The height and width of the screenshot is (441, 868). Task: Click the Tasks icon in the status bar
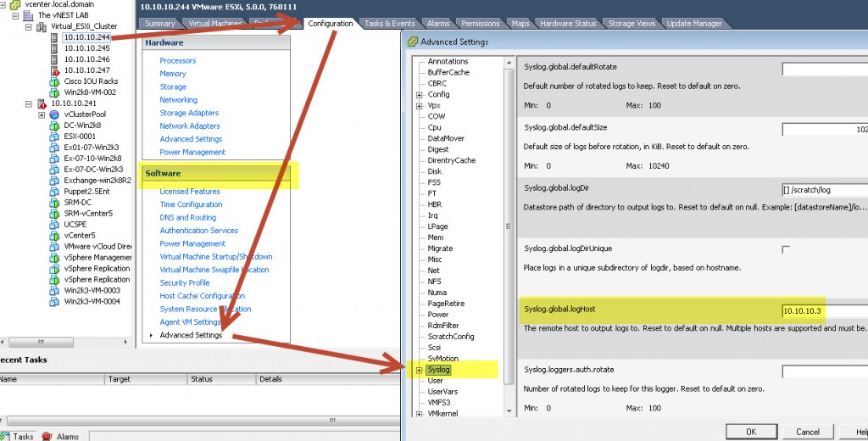[5, 436]
